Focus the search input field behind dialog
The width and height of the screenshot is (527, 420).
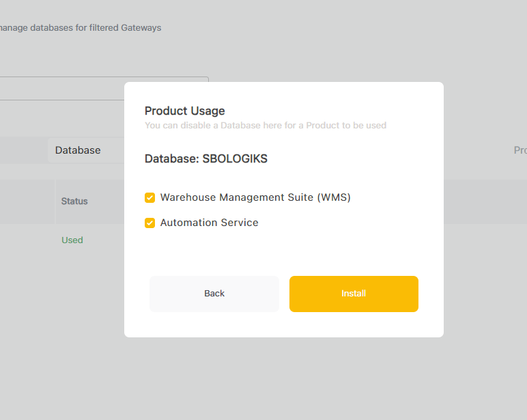[102, 89]
